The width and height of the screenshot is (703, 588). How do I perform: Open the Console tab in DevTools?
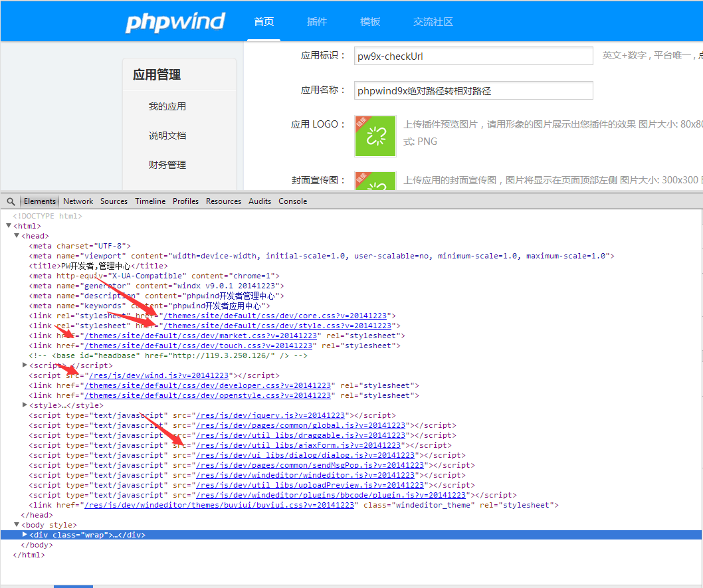pyautogui.click(x=293, y=201)
